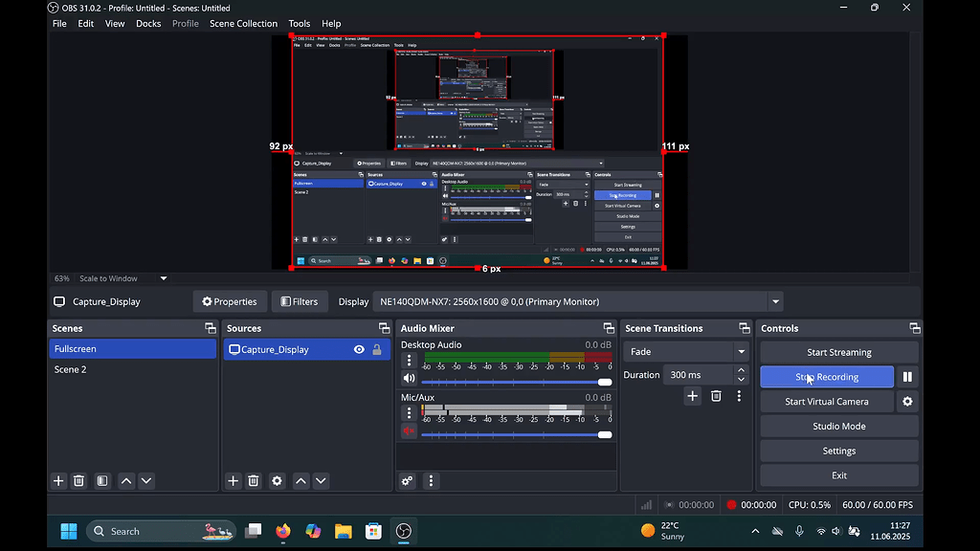Viewport: 980px width, 551px height.
Task: Remove selected source with trash icon
Action: [x=254, y=481]
